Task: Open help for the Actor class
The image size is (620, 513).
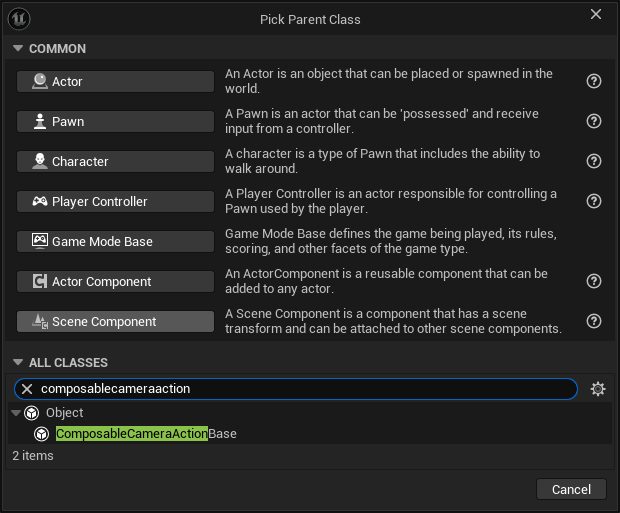Action: (594, 81)
